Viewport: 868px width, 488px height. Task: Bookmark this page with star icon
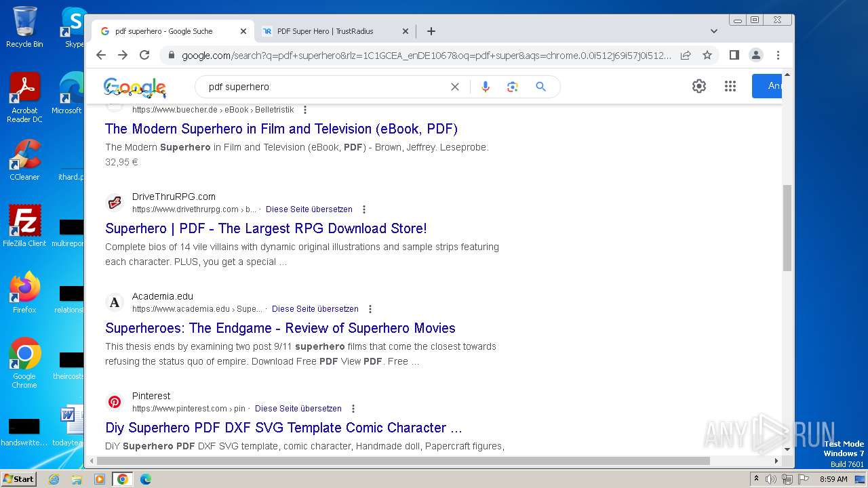coord(707,55)
